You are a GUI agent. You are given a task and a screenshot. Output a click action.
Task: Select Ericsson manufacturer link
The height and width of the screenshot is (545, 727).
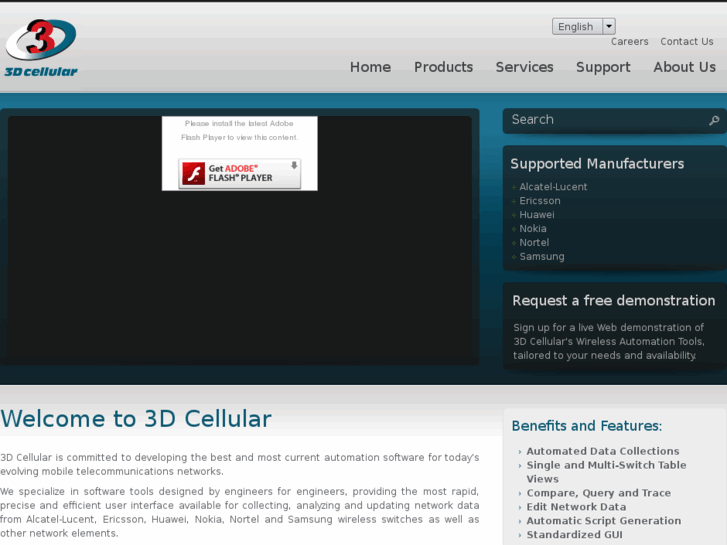(x=540, y=201)
